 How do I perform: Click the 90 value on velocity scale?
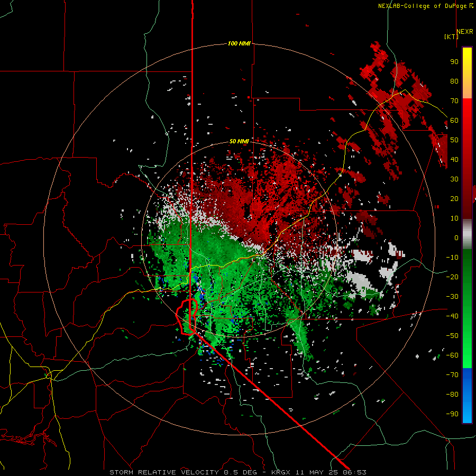coord(454,62)
